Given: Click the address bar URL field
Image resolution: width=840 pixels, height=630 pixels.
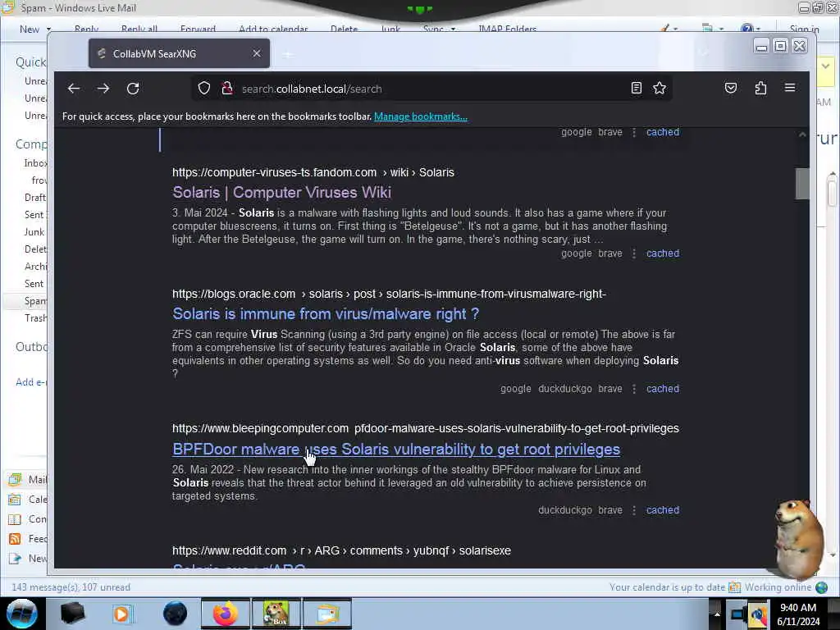Looking at the screenshot, I should tap(431, 89).
